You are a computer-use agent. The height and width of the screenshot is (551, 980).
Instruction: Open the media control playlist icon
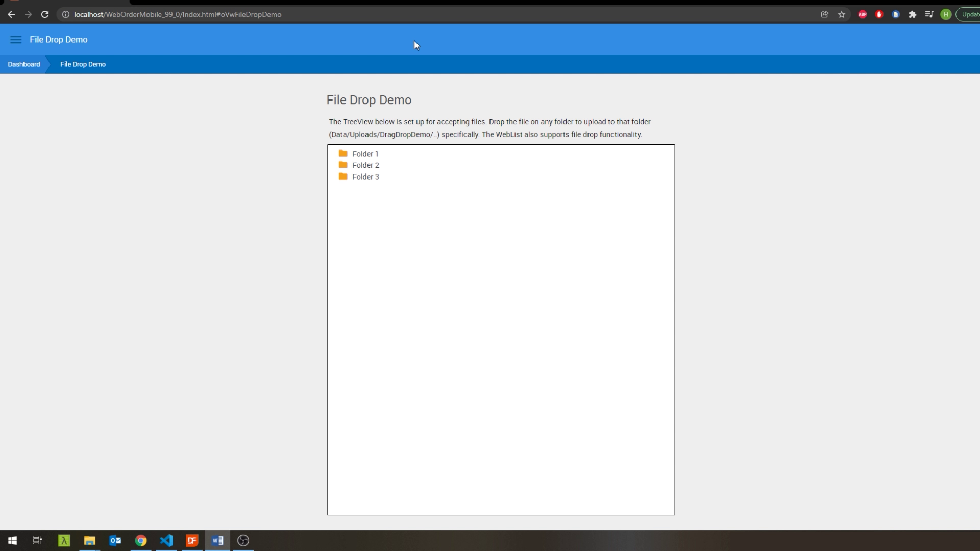tap(929, 14)
